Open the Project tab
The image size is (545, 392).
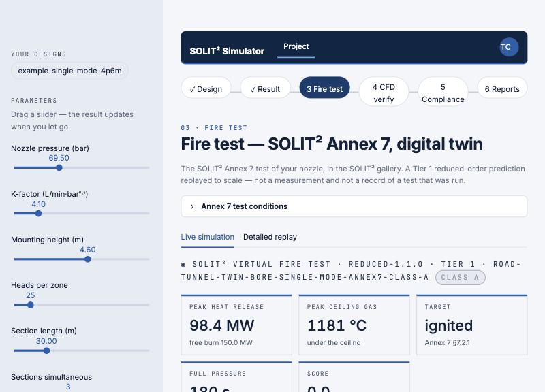pos(296,46)
